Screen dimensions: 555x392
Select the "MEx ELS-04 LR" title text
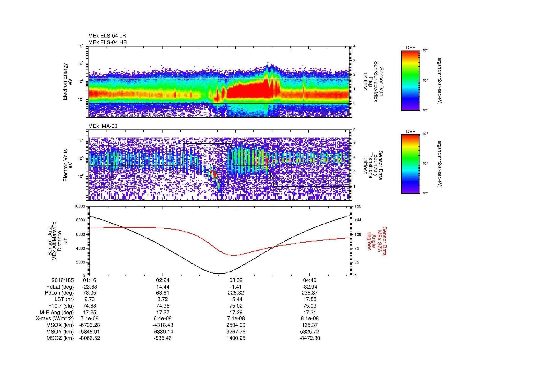[x=107, y=36]
